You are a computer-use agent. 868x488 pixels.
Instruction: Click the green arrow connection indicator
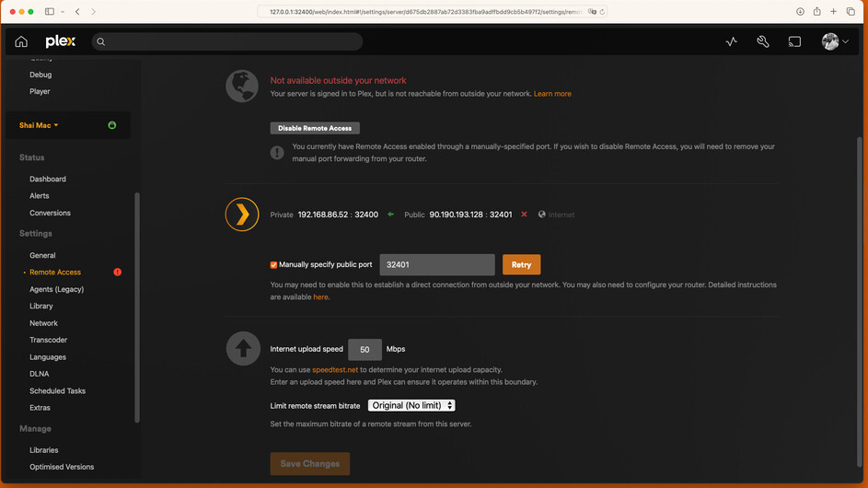(x=391, y=215)
